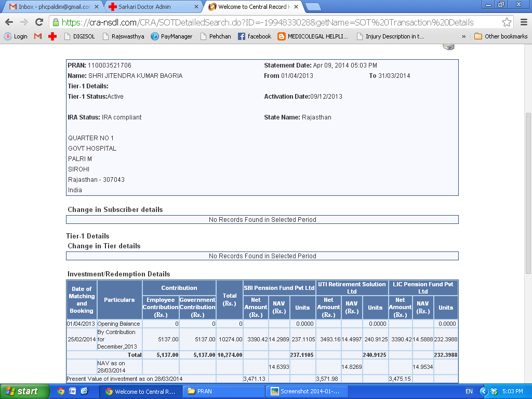Click the UTI present value 3,571.98
This screenshot has width=532, height=399.
(327, 379)
